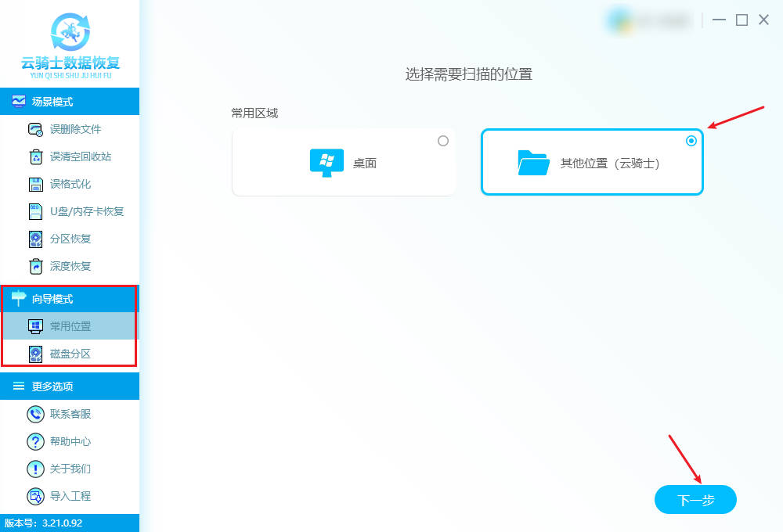Viewport: 783px width, 532px height.
Task: Click the 帮助中心 question mark icon
Action: pos(35,442)
